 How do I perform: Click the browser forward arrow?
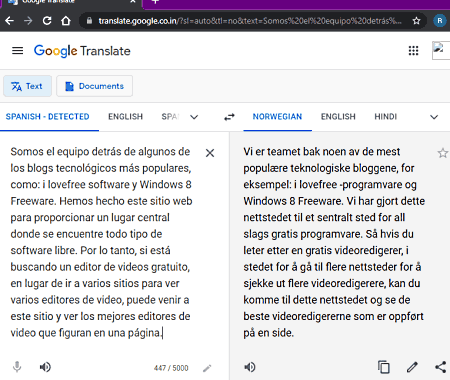(x=28, y=21)
